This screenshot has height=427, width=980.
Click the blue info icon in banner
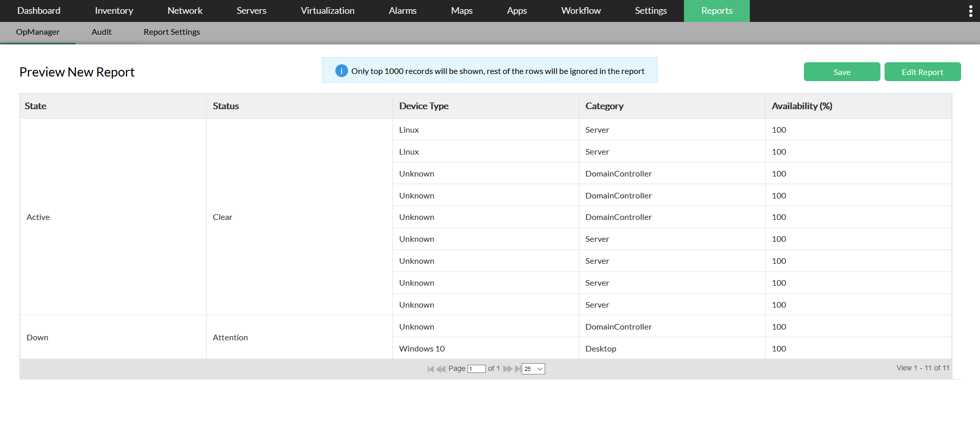(x=341, y=71)
